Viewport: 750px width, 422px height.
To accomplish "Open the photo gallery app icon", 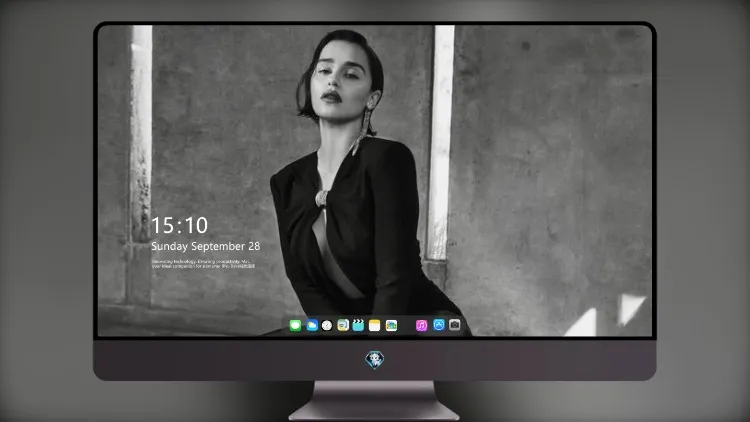I will click(x=391, y=325).
